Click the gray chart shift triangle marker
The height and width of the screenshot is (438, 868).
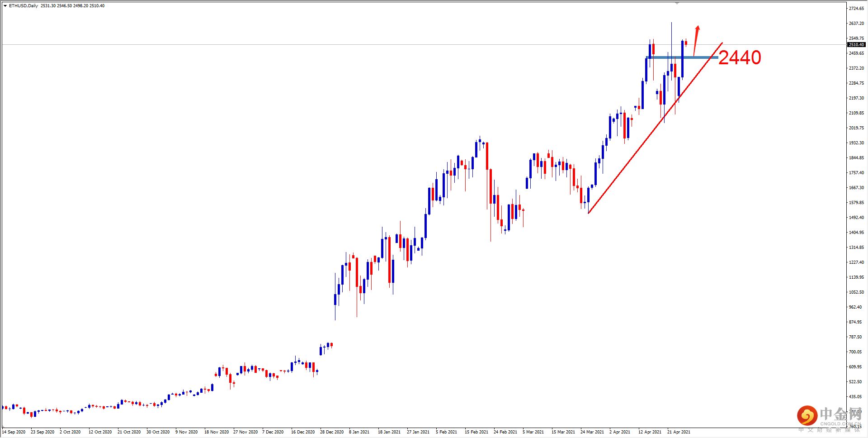[x=677, y=3]
